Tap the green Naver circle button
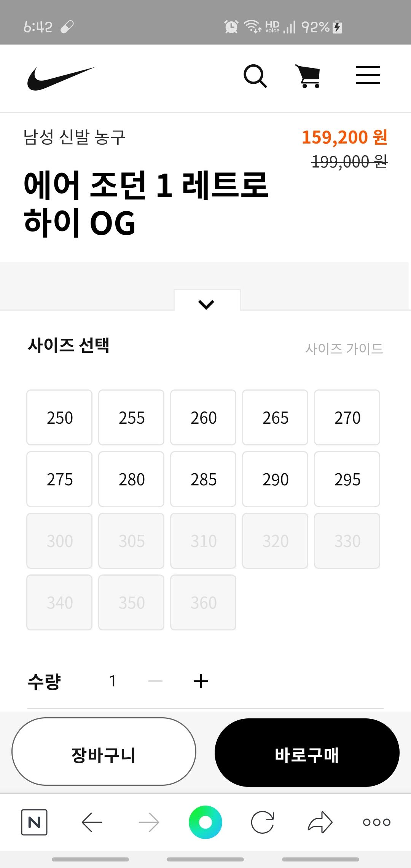Screen dimensions: 411x868 (205, 822)
